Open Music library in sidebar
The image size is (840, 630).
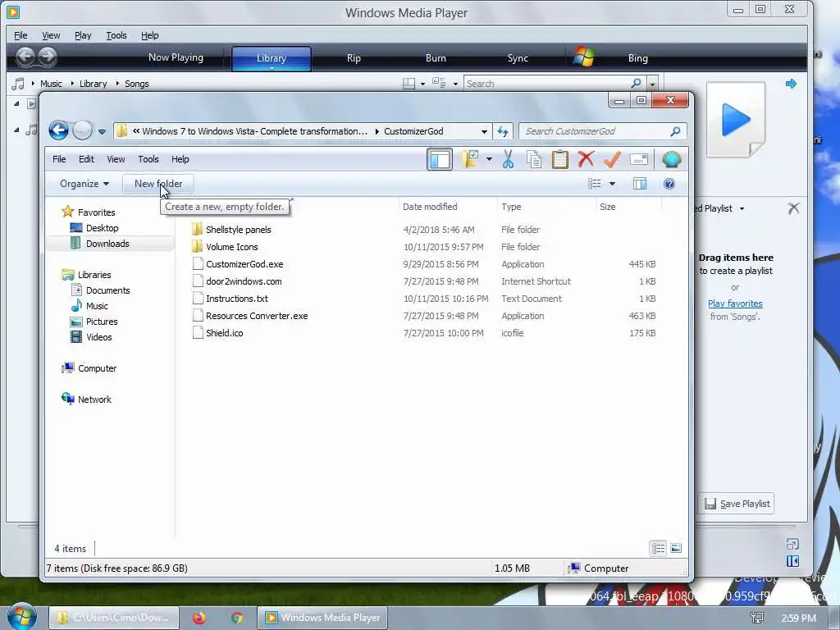point(97,305)
